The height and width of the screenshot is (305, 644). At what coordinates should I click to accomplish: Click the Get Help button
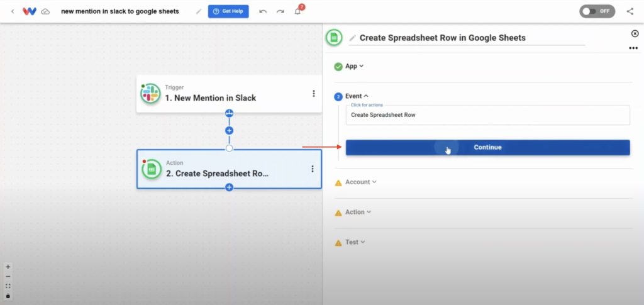228,11
